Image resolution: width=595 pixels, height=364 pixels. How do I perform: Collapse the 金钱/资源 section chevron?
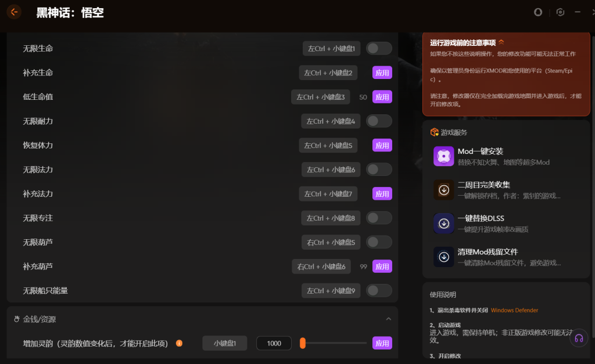(x=388, y=319)
